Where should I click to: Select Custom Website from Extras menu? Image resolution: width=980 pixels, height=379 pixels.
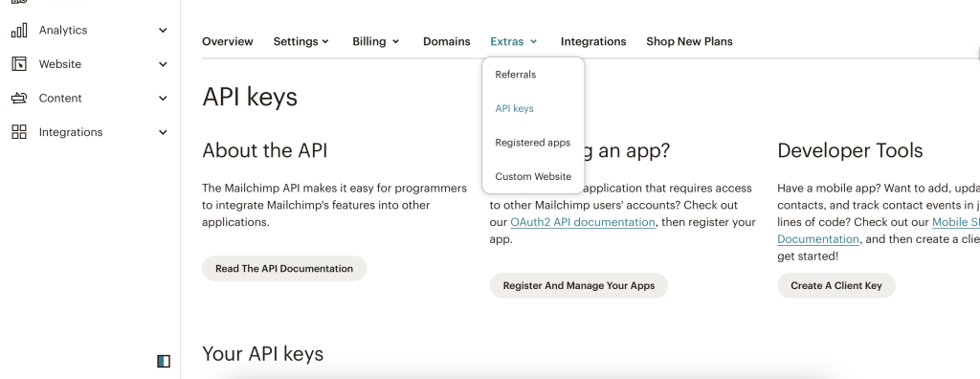coord(533,176)
